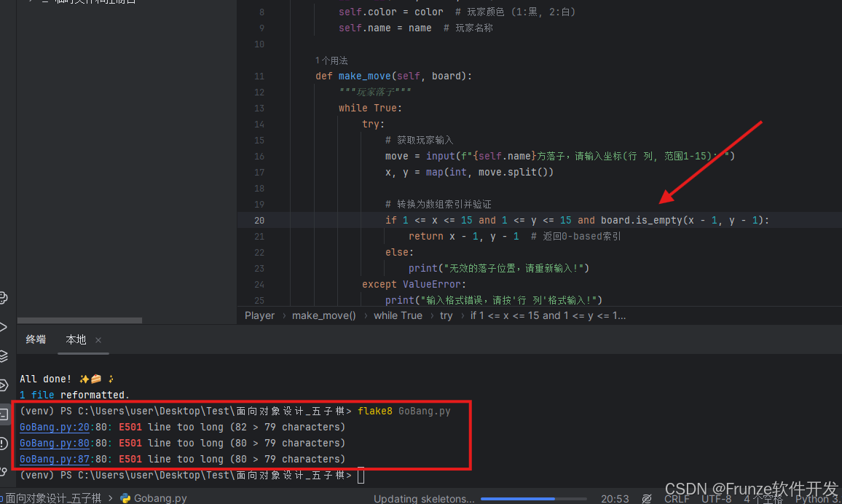The image size is (842, 504).
Task: Open link GoBang.py:87 in terminal
Action: click(x=54, y=460)
